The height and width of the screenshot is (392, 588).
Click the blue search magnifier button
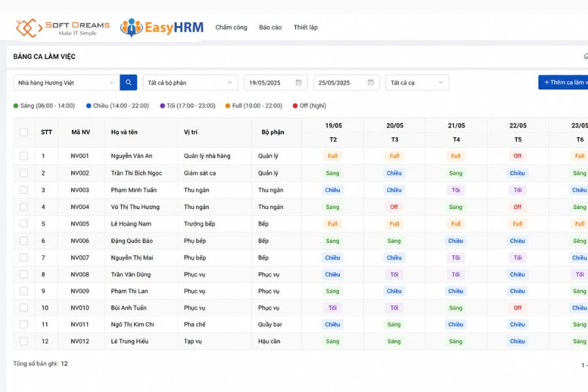click(x=128, y=82)
